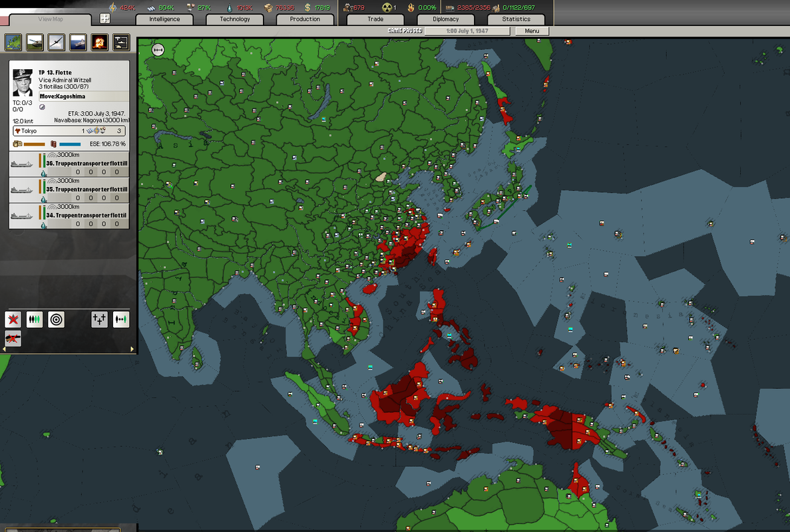
Task: Click the metal bars resource icon
Action: click(151, 7)
